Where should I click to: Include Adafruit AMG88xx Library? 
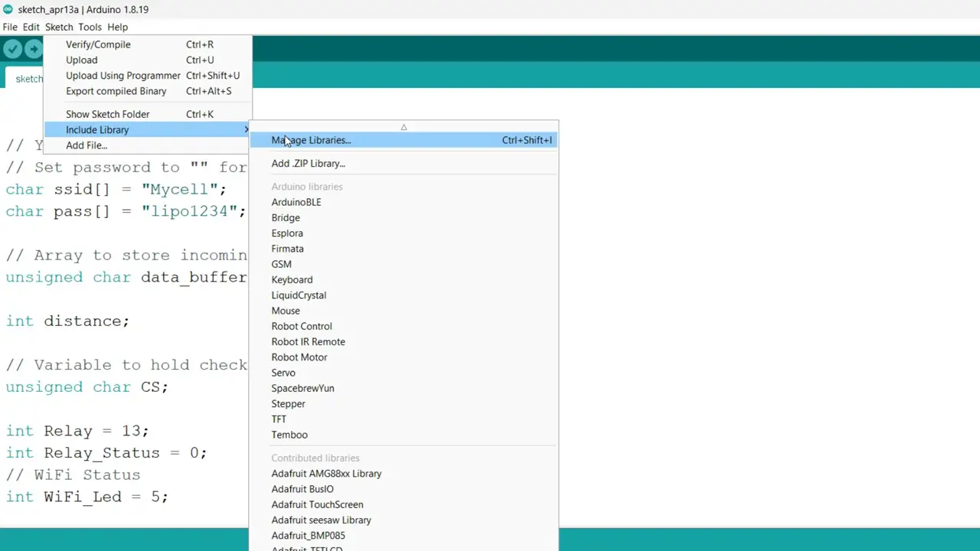[x=403, y=473]
